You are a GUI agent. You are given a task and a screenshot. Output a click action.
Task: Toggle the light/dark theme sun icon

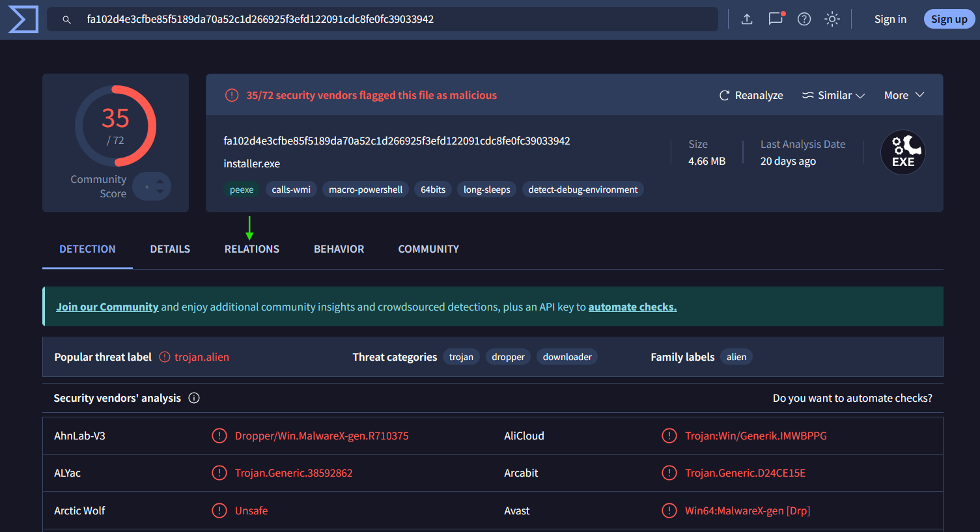coord(832,20)
